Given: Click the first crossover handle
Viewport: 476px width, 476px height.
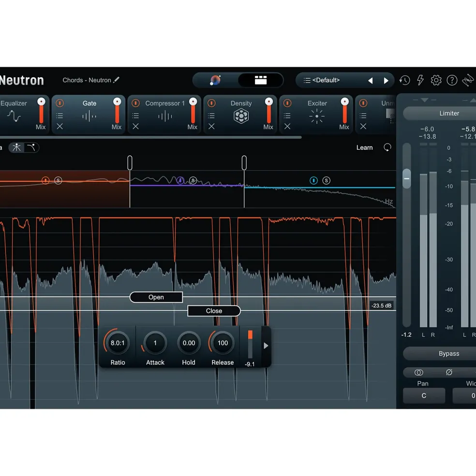Looking at the screenshot, I should (130, 163).
